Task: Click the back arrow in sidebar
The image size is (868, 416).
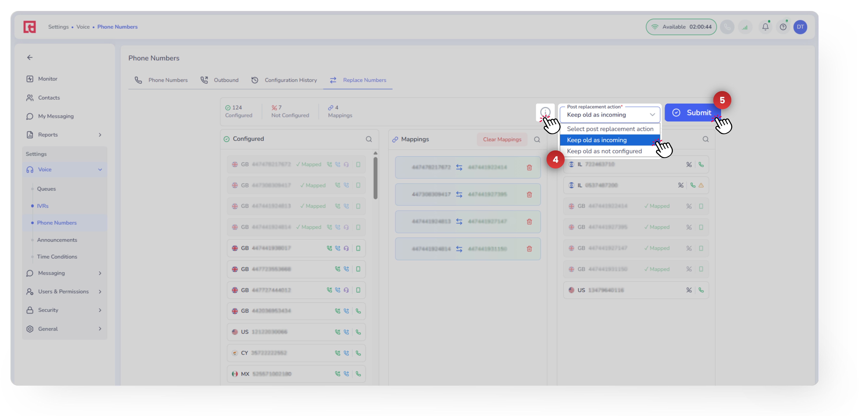Action: tap(30, 58)
